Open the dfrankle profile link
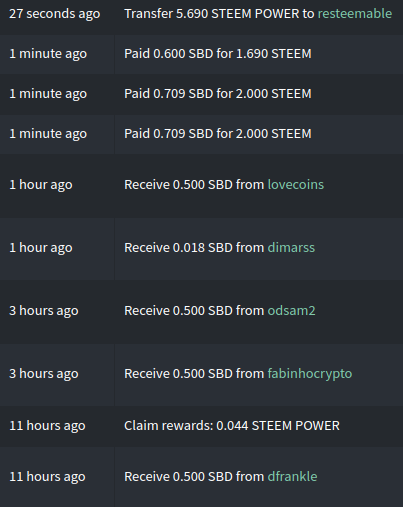The width and height of the screenshot is (403, 507). [x=292, y=476]
